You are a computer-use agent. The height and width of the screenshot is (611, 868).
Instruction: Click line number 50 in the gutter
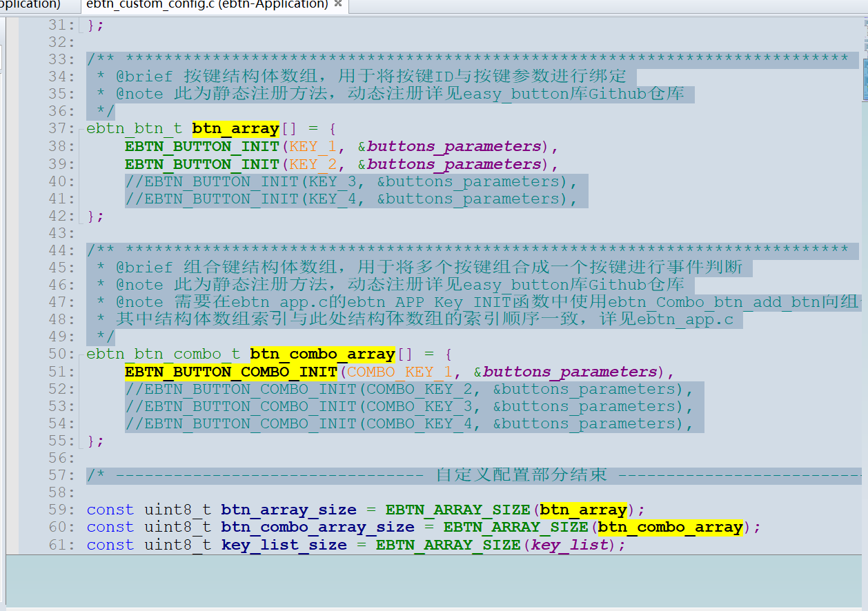[x=61, y=354]
